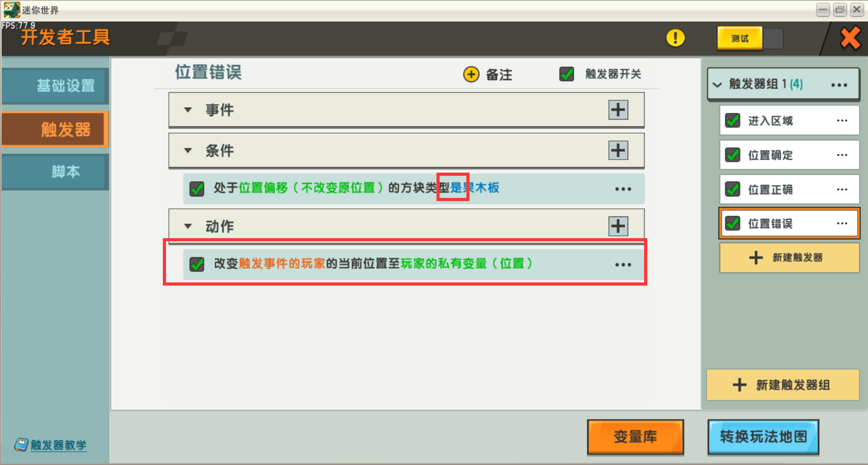Toggle the 触发器开关 checkbox
Screen dimensions: 868x465
click(x=567, y=74)
